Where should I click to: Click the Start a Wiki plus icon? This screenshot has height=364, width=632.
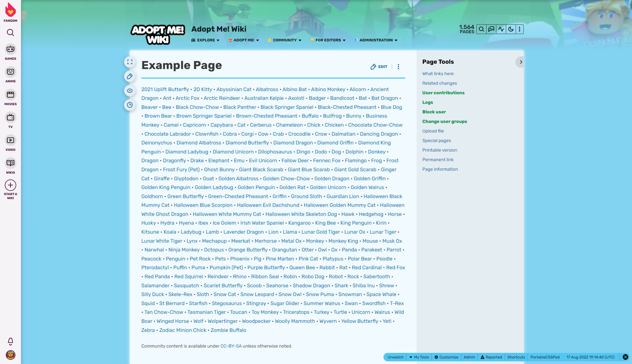click(10, 185)
